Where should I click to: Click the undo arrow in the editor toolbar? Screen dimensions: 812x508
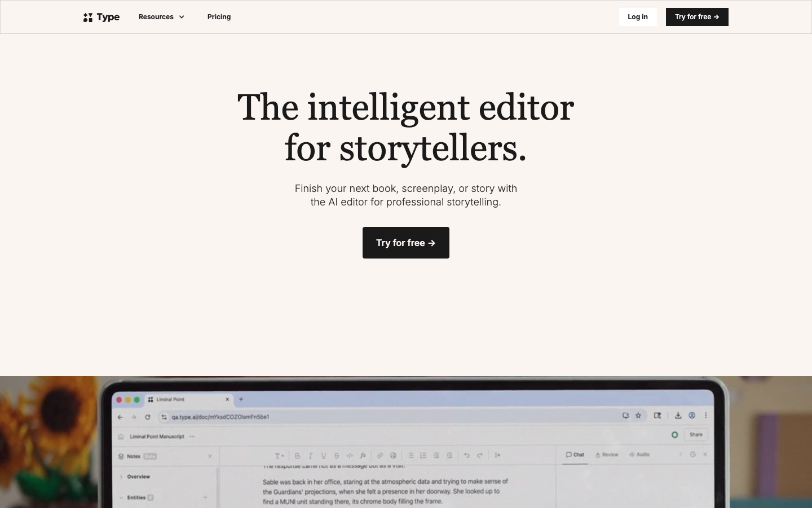(467, 456)
